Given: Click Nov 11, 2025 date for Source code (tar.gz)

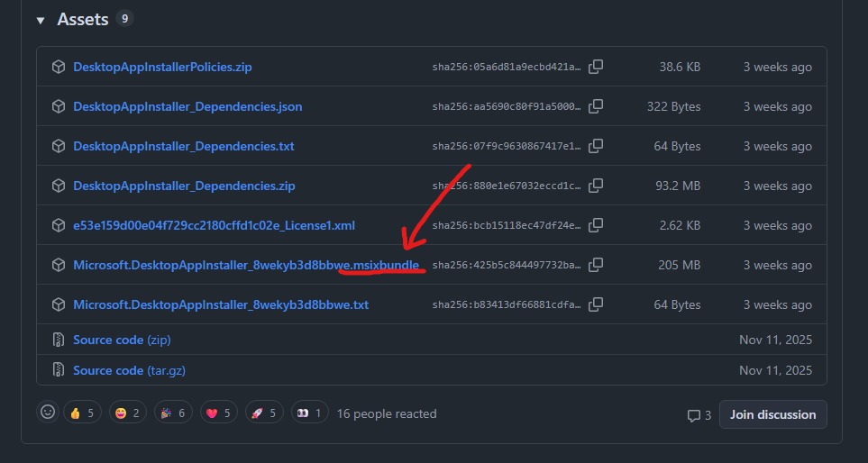Looking at the screenshot, I should point(775,370).
